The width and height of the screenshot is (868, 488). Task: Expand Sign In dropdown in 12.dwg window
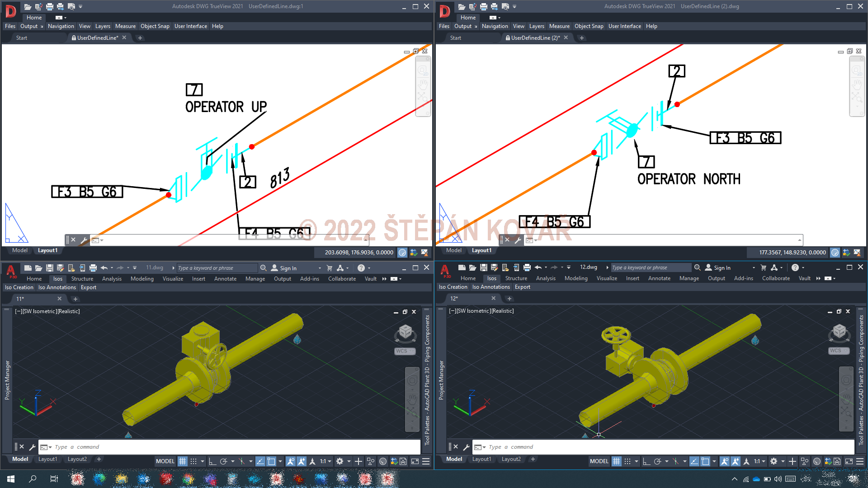pyautogui.click(x=754, y=267)
